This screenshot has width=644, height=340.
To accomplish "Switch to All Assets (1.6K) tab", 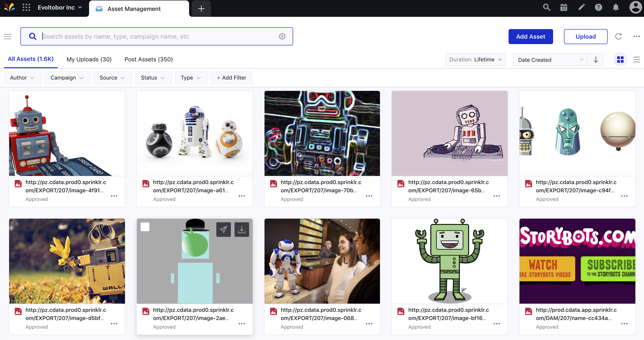I will [x=31, y=59].
